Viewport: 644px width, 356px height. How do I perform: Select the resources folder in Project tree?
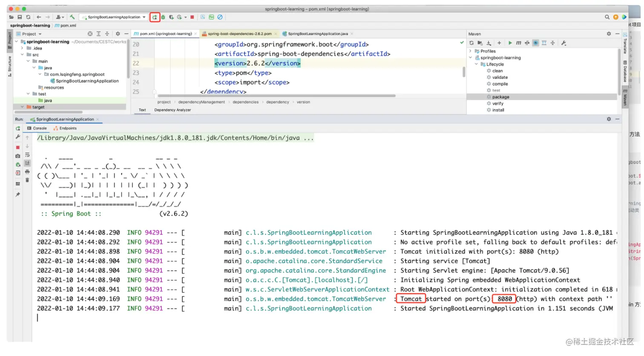point(51,87)
